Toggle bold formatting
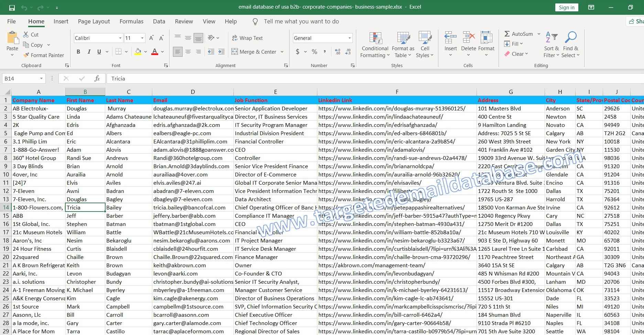The height and width of the screenshot is (335, 644). [78, 52]
